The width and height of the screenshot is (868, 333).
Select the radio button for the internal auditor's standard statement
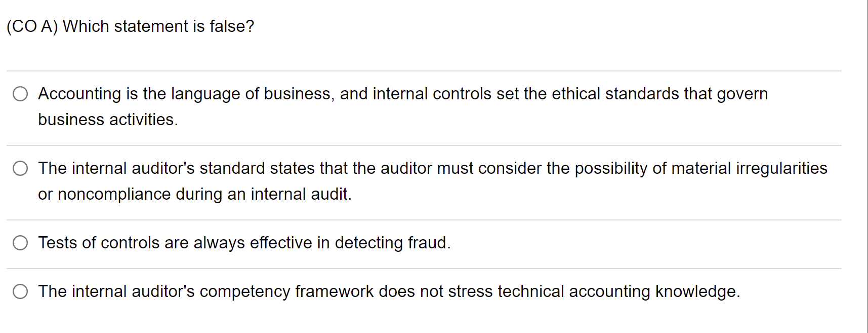click(x=20, y=168)
